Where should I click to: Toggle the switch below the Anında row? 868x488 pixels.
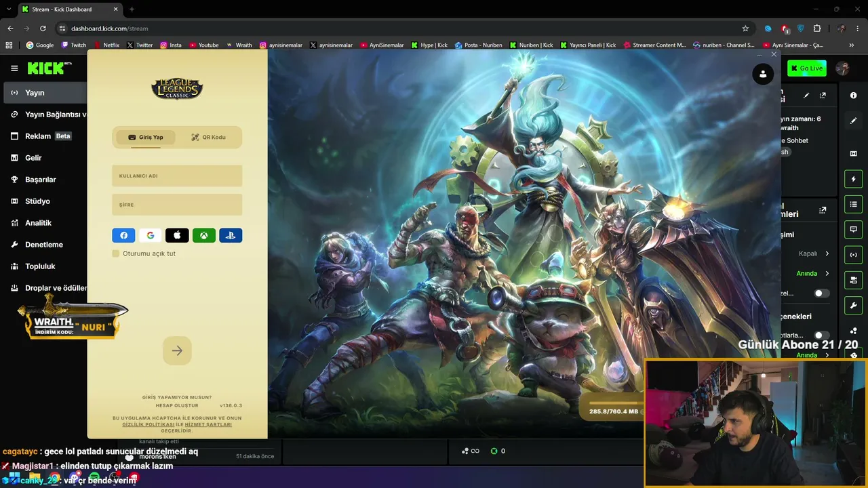pos(821,293)
